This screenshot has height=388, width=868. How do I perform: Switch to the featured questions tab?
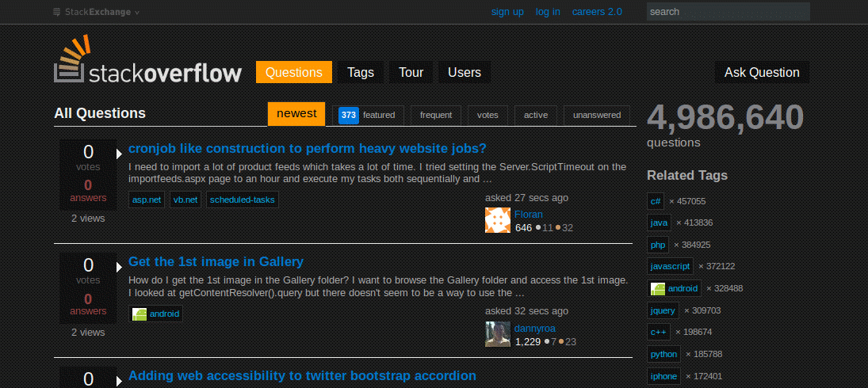point(368,116)
